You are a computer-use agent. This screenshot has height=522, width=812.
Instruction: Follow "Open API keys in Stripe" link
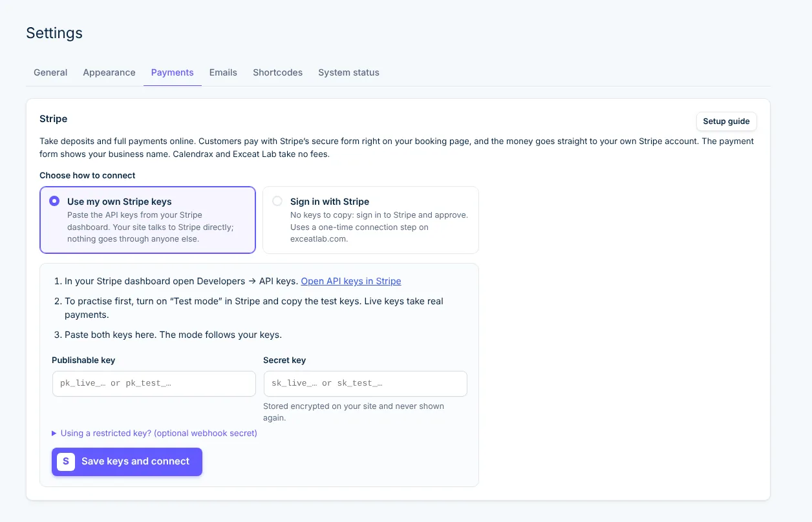tap(351, 281)
